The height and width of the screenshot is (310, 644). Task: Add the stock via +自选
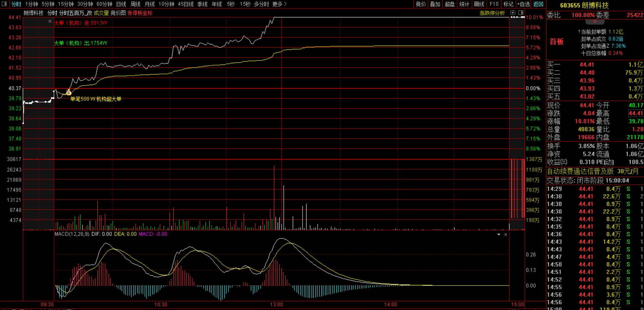pos(524,4)
